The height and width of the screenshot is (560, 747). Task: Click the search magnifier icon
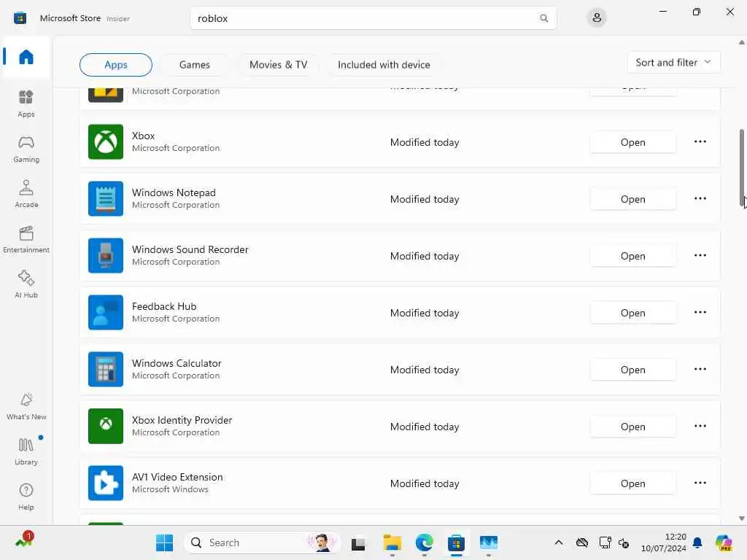click(x=543, y=18)
